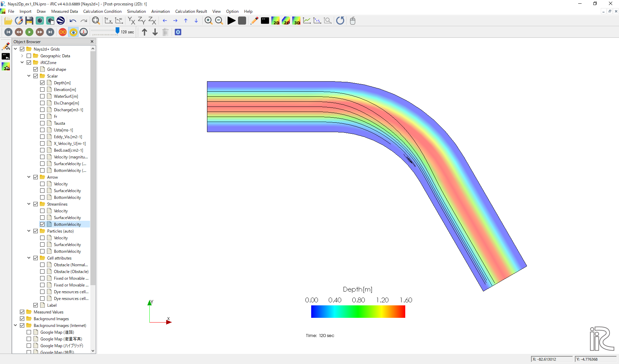Open the solver console window icon
Screen dimensions: 619x364
(x=265, y=21)
